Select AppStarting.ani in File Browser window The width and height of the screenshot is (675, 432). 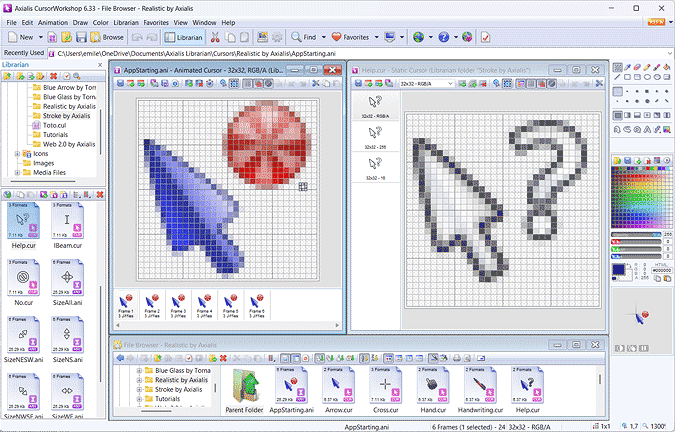point(291,390)
